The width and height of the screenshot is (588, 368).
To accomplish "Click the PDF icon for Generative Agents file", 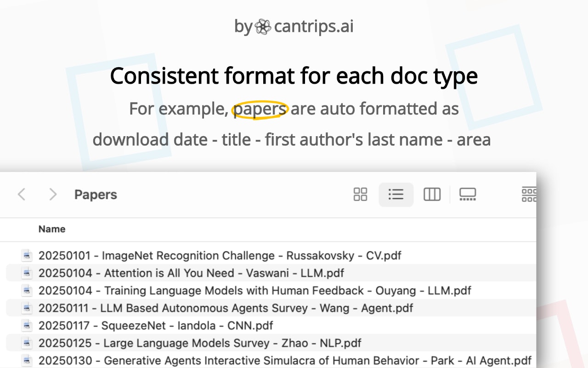I will 27,360.
